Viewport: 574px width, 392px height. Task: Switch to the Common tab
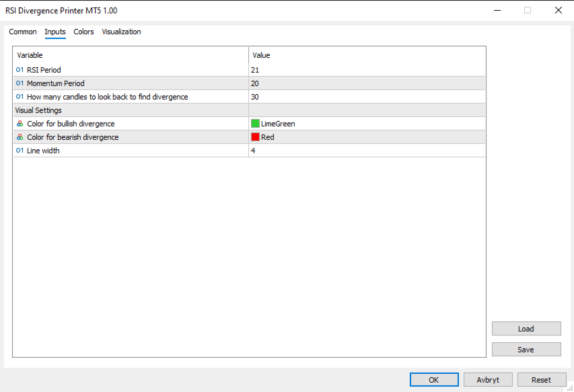coord(23,32)
